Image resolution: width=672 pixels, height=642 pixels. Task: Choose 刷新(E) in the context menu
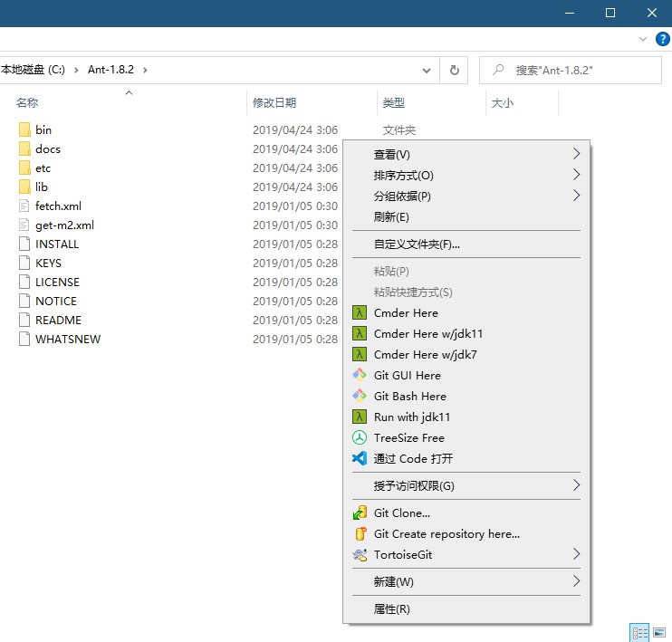391,217
